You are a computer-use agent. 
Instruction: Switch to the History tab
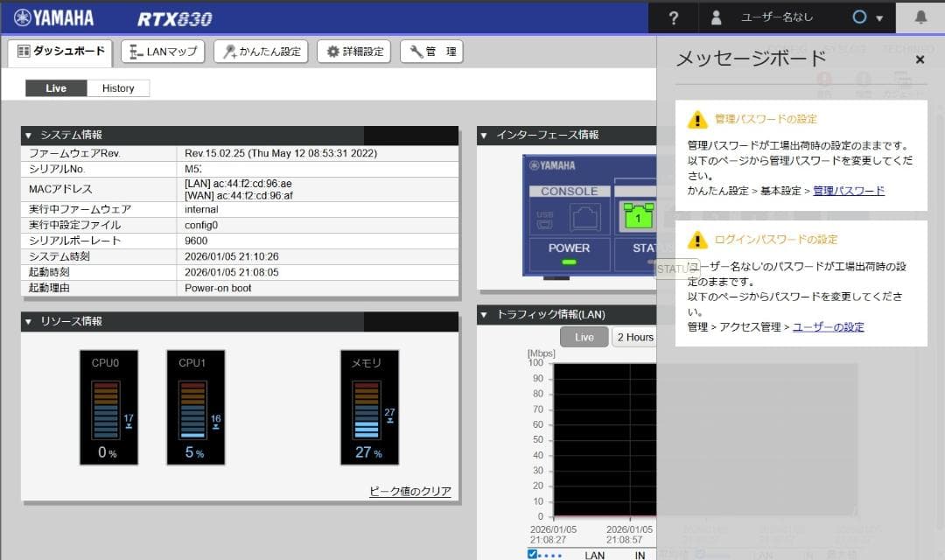point(119,87)
